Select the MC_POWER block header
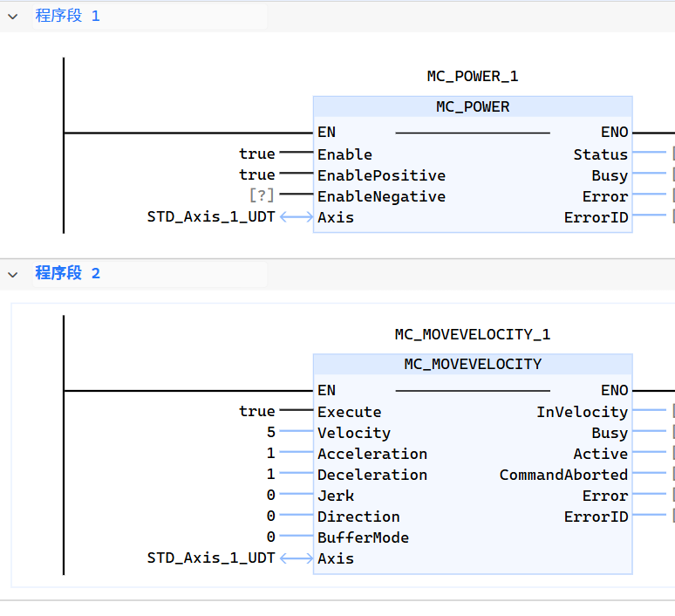The height and width of the screenshot is (616, 675). tap(472, 106)
